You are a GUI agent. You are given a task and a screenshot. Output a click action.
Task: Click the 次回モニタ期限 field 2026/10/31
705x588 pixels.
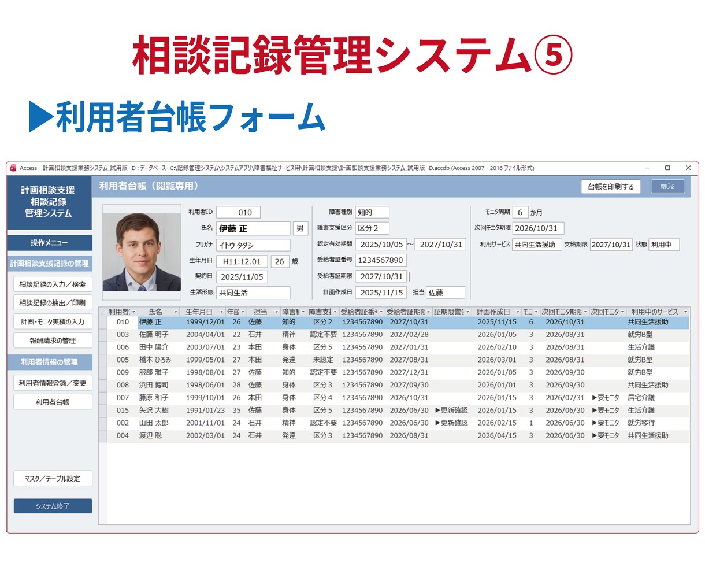[x=538, y=228]
